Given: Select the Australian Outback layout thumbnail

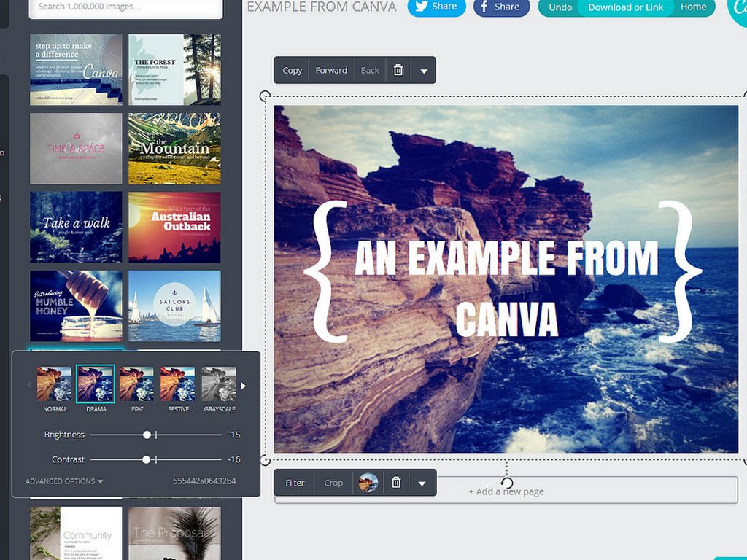Looking at the screenshot, I should tap(174, 227).
